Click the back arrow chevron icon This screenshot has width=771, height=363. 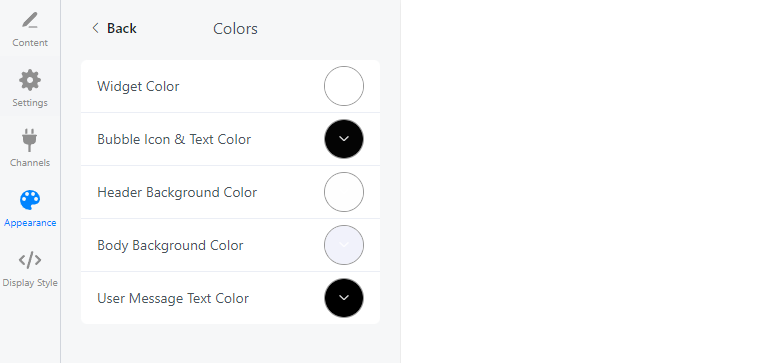pos(95,28)
